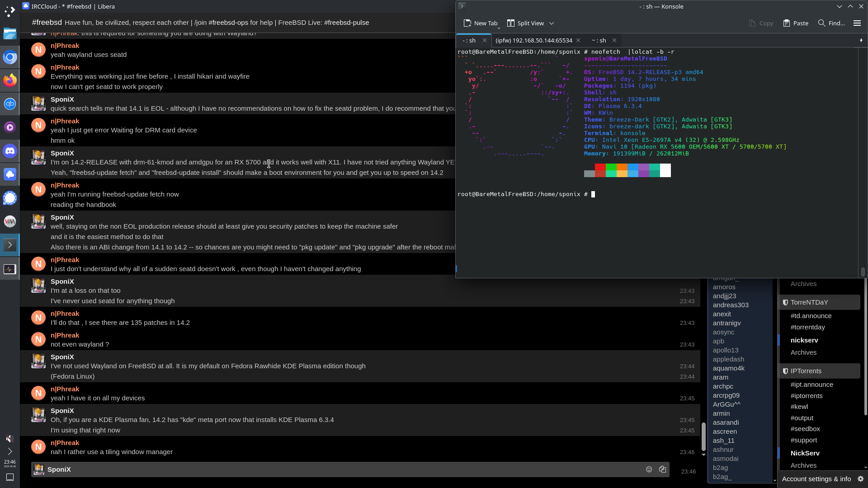Viewport: 868px width, 488px height.
Task: Switch to the '- : sh' Konsole tab
Action: [469, 40]
